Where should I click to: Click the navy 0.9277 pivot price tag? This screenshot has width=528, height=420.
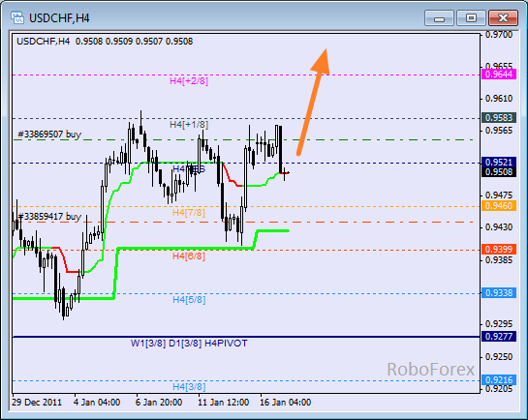click(499, 336)
